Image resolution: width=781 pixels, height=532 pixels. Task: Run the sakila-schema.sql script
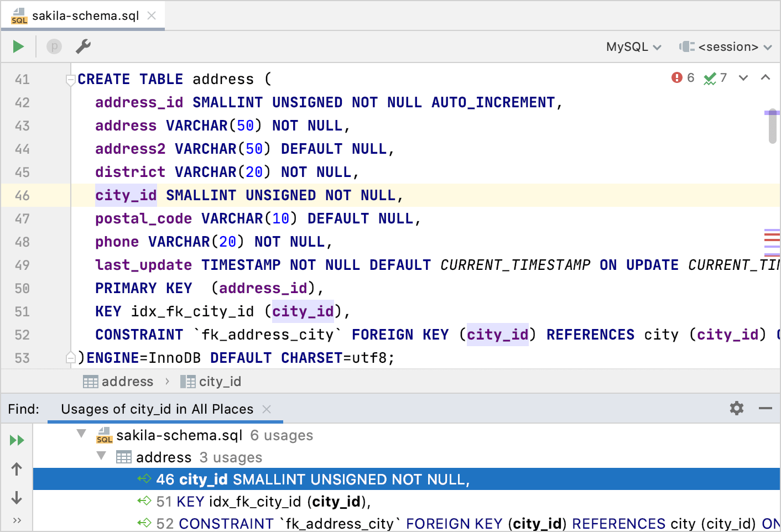[x=17, y=46]
